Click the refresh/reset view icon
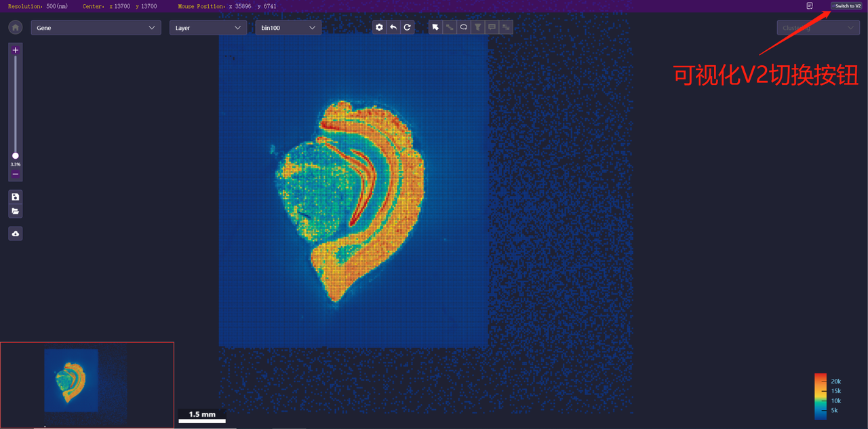Image resolution: width=868 pixels, height=429 pixels. tap(407, 27)
